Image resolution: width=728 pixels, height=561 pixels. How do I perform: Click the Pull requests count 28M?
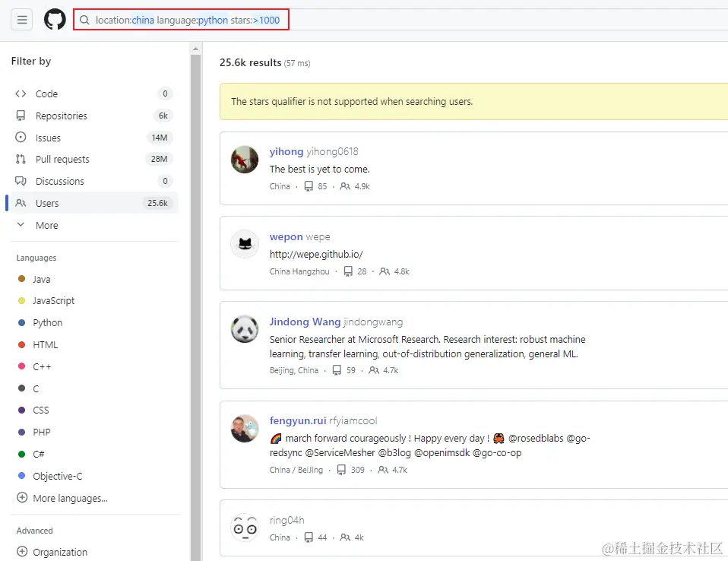pos(160,159)
